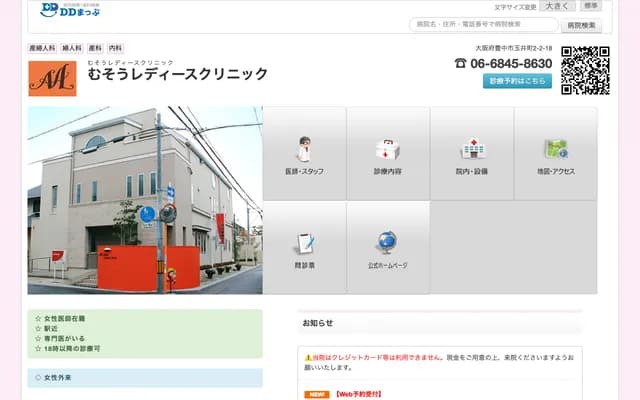This screenshot has height=400, width=640.
Task: Open the 医師・スタッフ doctor icon tile
Action: (304, 153)
